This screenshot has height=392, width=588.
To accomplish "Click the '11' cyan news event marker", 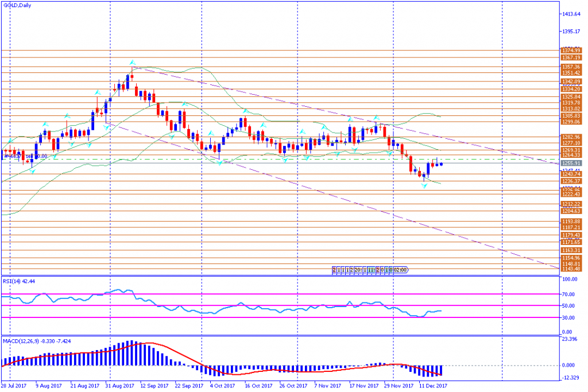I will (x=372, y=269).
